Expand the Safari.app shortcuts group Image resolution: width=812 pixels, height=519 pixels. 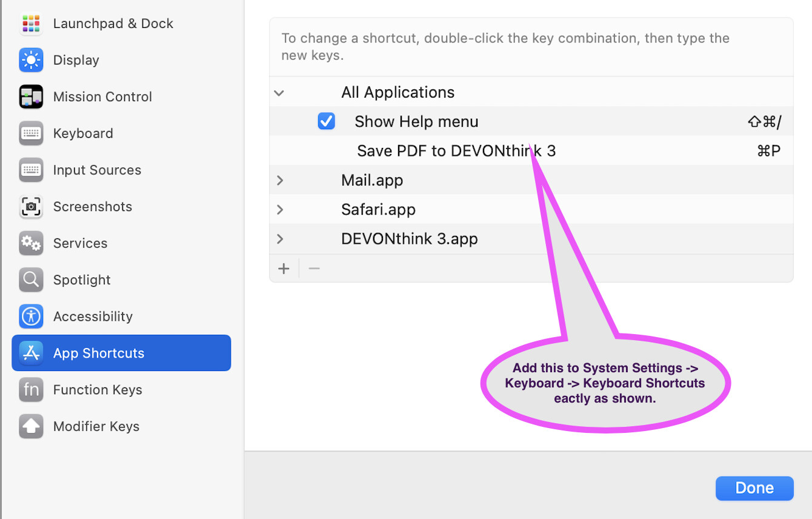pos(279,210)
